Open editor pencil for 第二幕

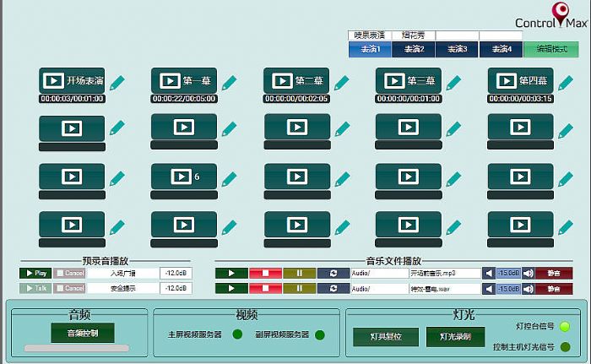click(x=341, y=83)
